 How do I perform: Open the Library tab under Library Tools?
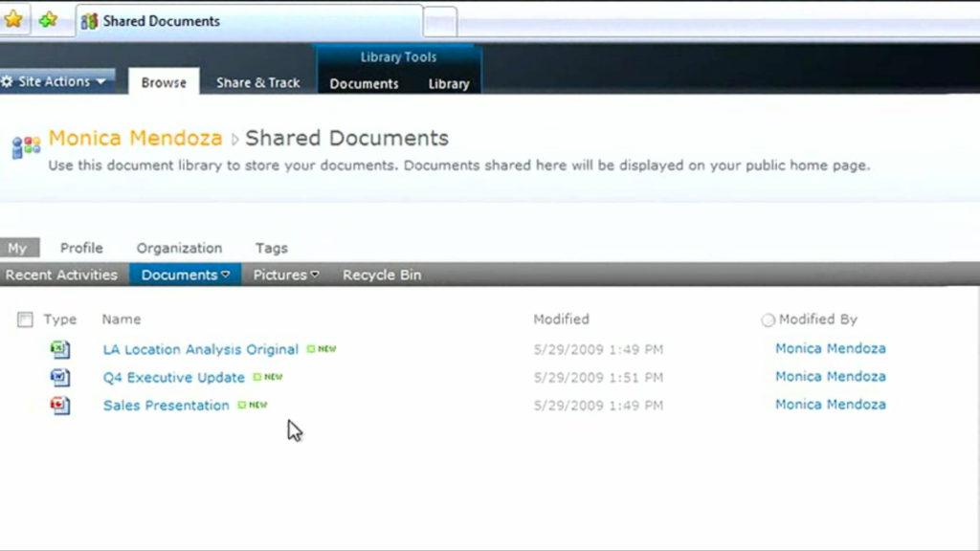tap(449, 84)
